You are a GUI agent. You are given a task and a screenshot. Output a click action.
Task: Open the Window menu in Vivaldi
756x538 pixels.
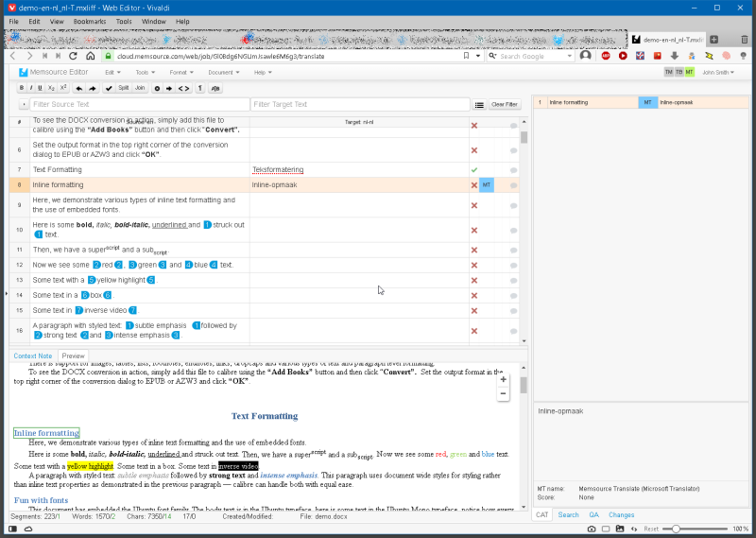click(154, 21)
